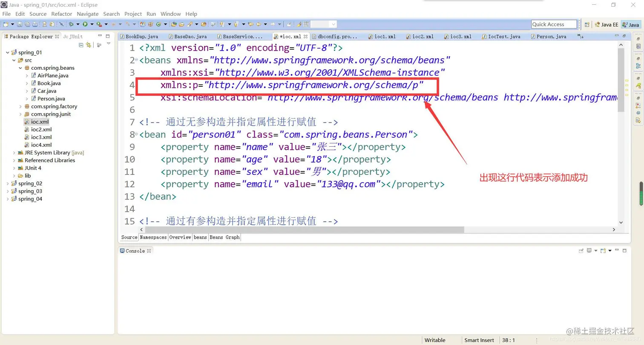The height and width of the screenshot is (345, 644).
Task: Switch to the Namespaces bottom tab
Action: click(153, 237)
